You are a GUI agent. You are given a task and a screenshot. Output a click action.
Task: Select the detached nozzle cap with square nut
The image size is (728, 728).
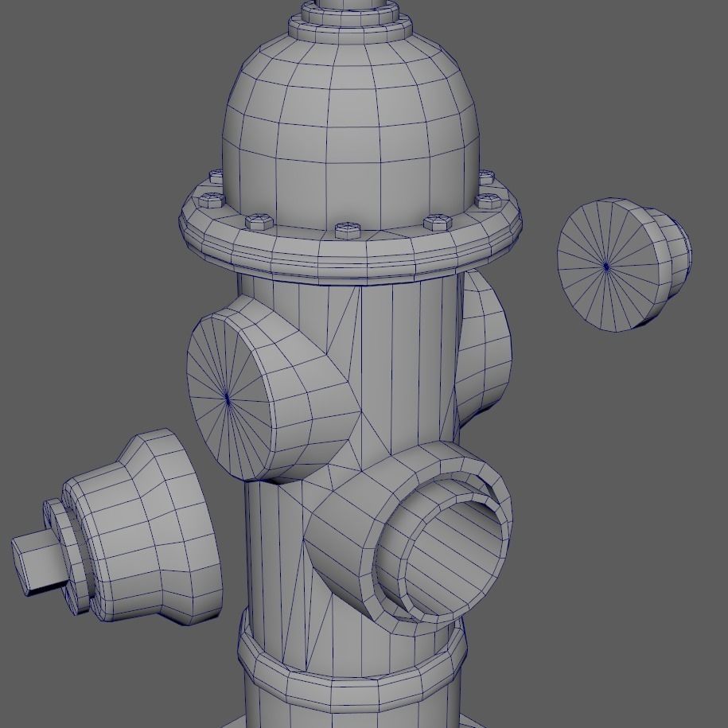click(117, 527)
